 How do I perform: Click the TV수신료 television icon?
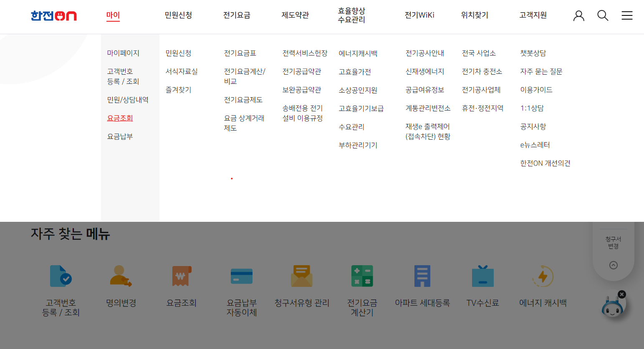pyautogui.click(x=483, y=276)
